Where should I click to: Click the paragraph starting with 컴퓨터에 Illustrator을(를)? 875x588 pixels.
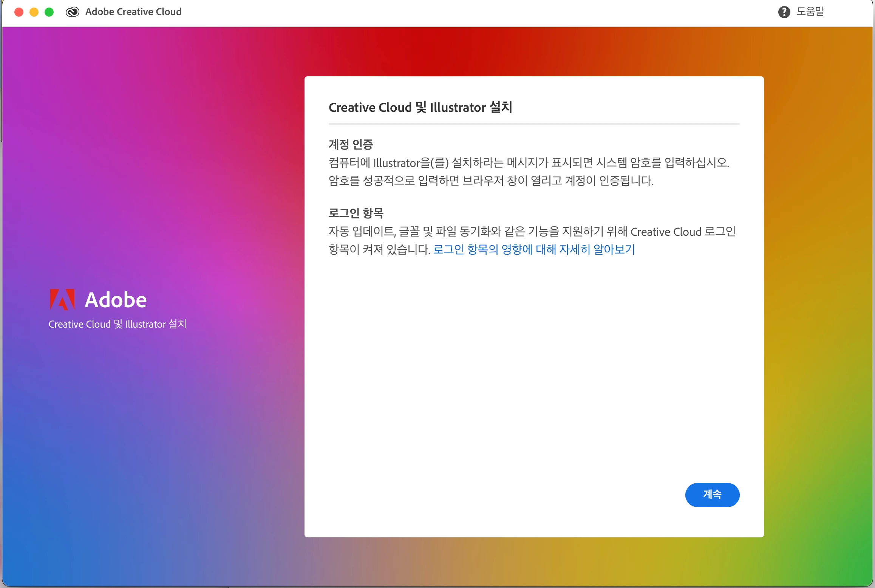click(529, 163)
